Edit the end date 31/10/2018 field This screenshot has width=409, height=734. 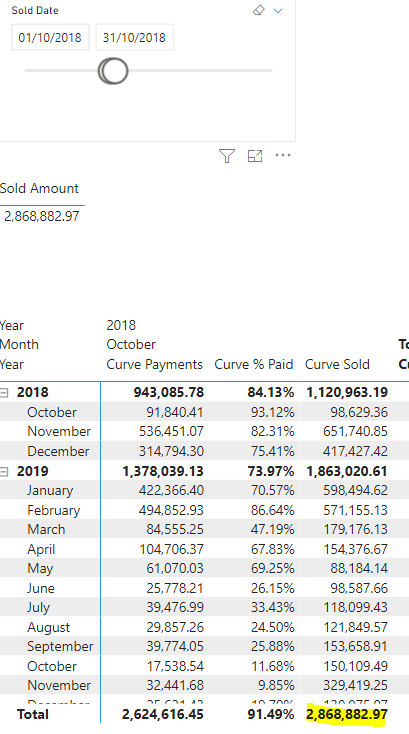(134, 37)
